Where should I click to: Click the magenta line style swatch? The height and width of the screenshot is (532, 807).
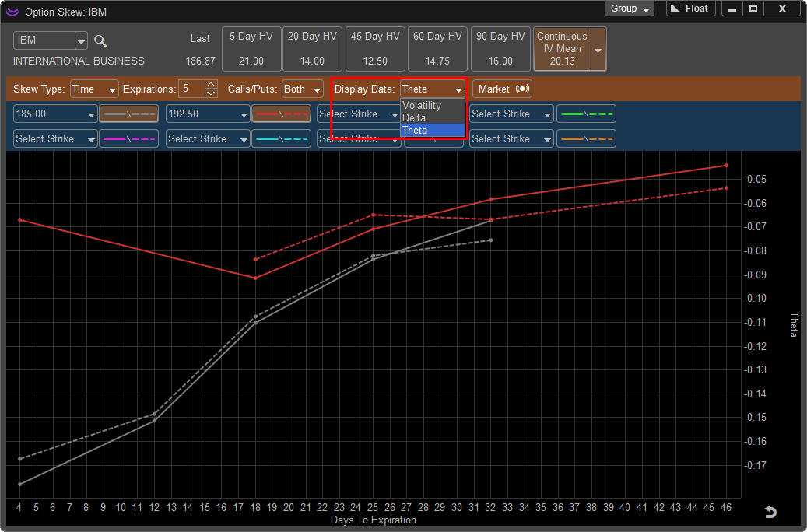[x=128, y=138]
